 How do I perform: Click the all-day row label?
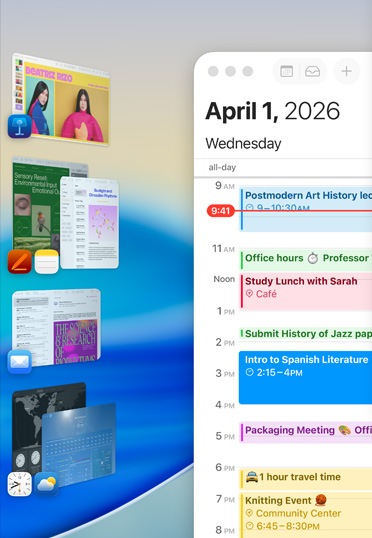pyautogui.click(x=222, y=167)
